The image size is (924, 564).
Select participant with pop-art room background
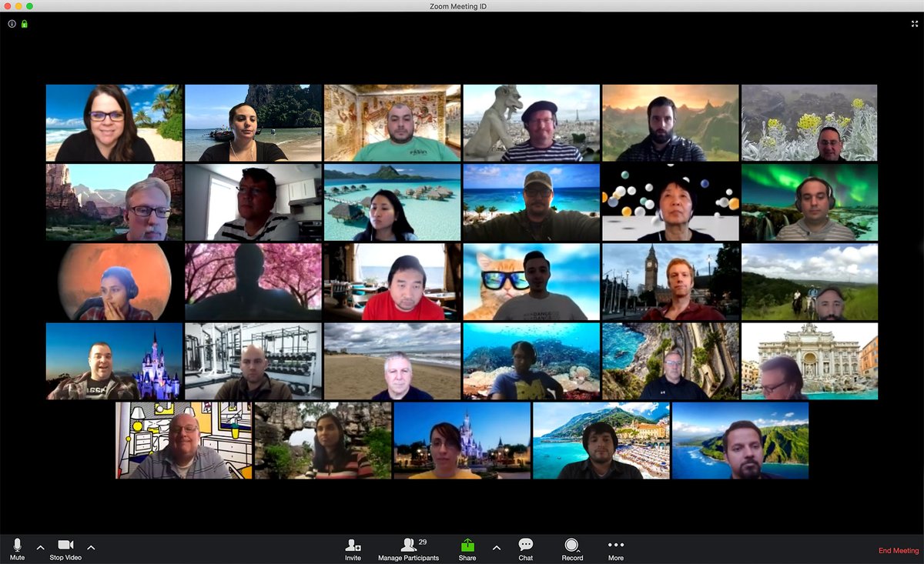tap(184, 440)
